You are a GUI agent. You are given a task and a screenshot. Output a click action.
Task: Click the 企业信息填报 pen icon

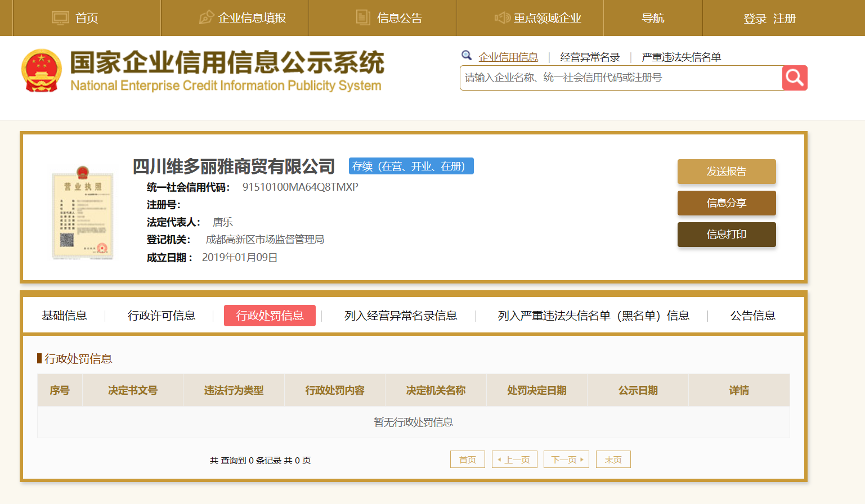coord(207,18)
